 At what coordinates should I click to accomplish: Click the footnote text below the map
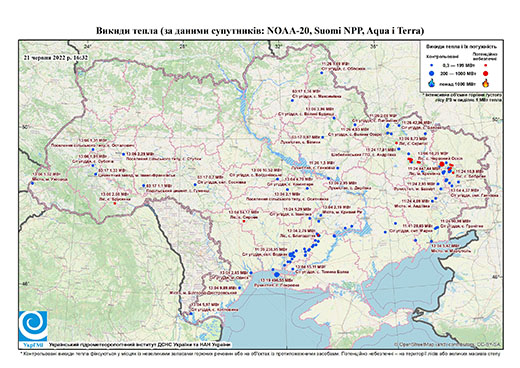click(x=260, y=353)
